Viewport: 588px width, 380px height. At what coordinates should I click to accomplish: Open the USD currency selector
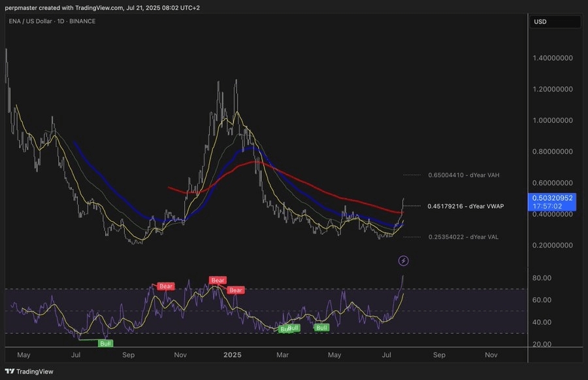[x=555, y=22]
